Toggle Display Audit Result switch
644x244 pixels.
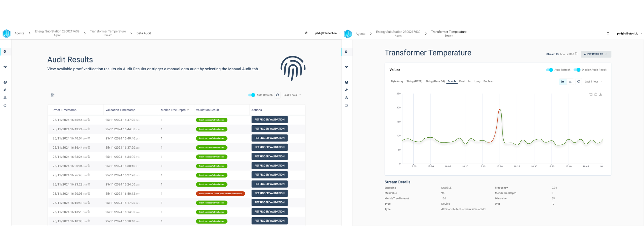pos(577,70)
